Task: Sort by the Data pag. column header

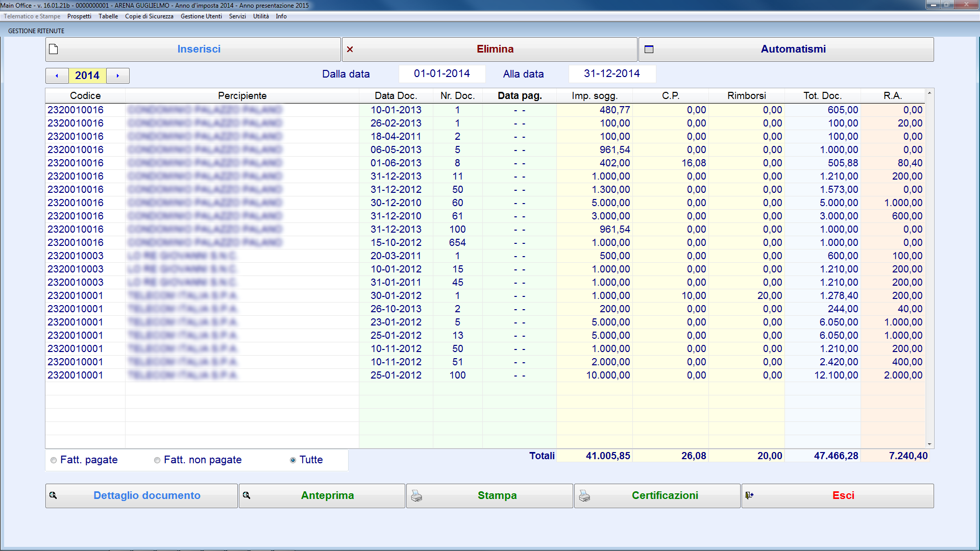Action: coord(520,96)
